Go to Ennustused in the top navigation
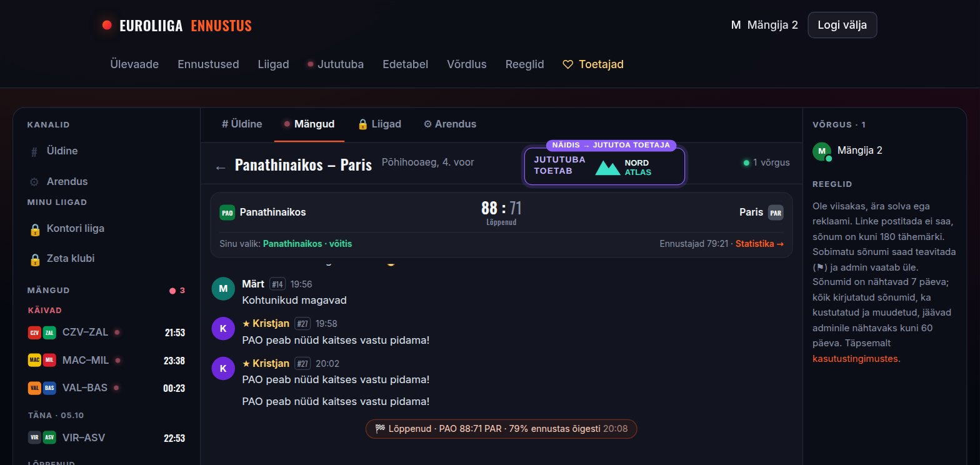The image size is (980, 465). click(208, 64)
